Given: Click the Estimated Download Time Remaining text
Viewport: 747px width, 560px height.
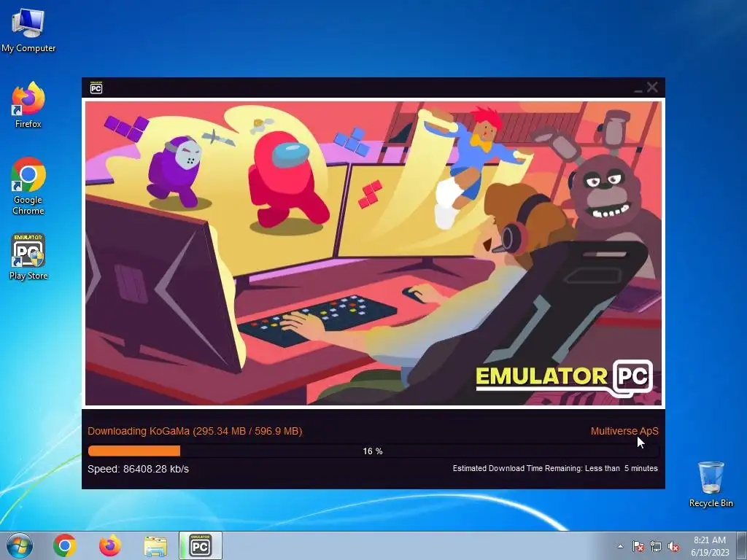Looking at the screenshot, I should [x=555, y=468].
